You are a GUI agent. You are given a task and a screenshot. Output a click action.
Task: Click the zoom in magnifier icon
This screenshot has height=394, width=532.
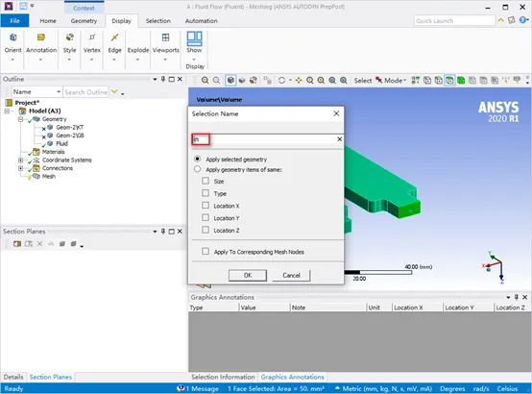[205, 81]
